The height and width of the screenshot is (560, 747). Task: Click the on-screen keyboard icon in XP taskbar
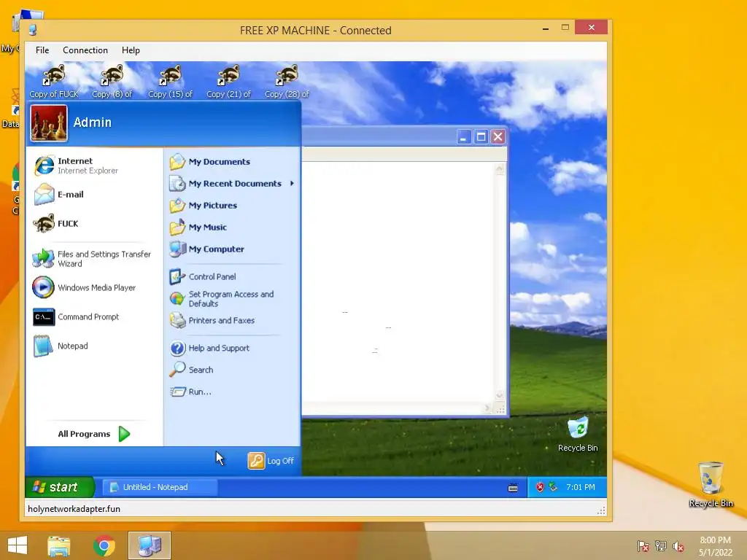point(513,488)
